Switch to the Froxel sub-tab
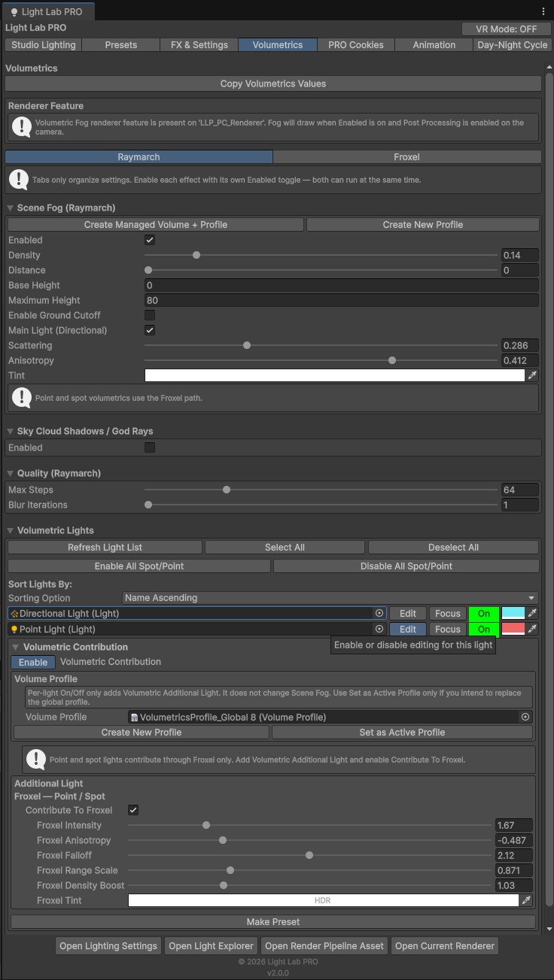 (406, 157)
